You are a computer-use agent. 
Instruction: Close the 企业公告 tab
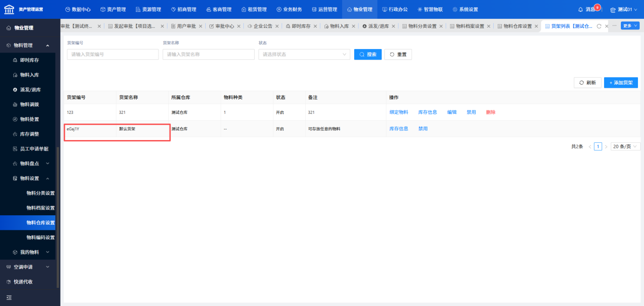[277, 26]
